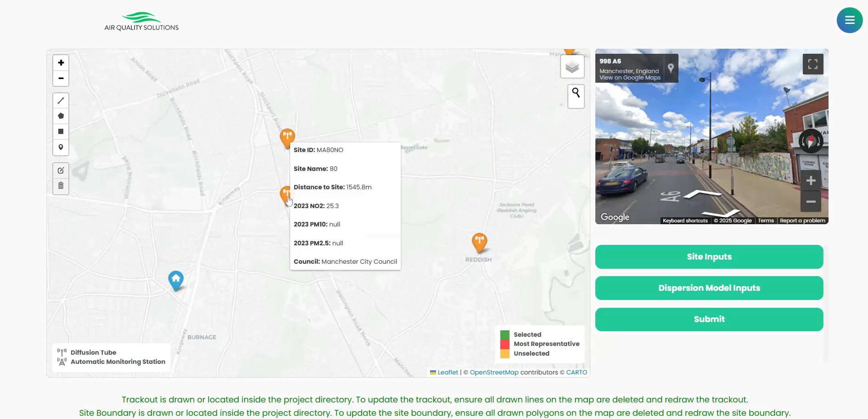Open the hamburger menu at top right
Image resolution: width=868 pixels, height=419 pixels.
849,20
